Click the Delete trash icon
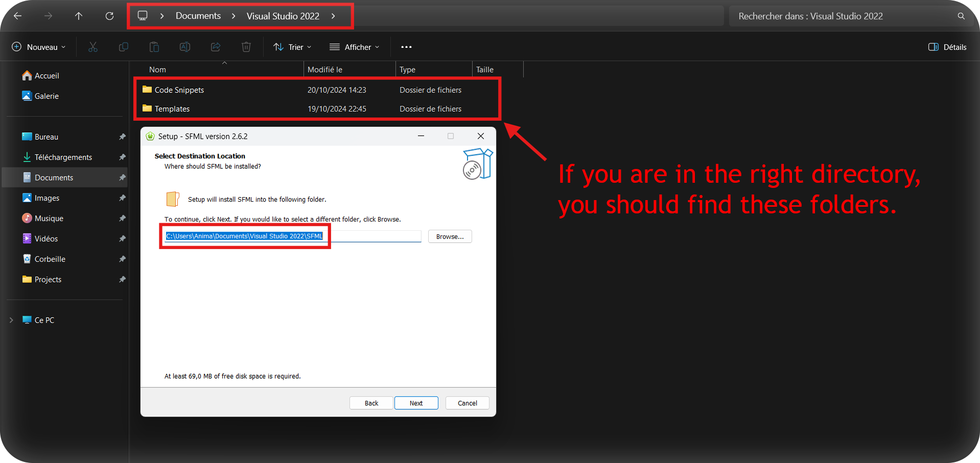This screenshot has width=980, height=463. point(246,47)
